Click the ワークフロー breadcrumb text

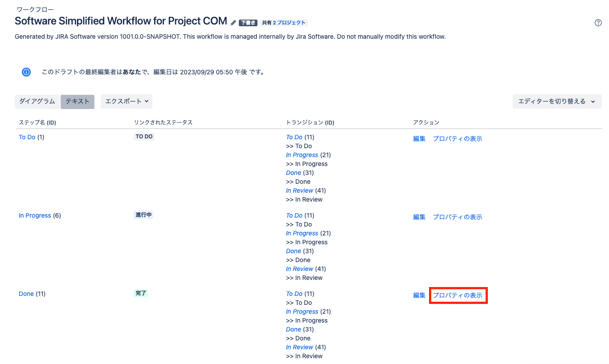[x=35, y=9]
